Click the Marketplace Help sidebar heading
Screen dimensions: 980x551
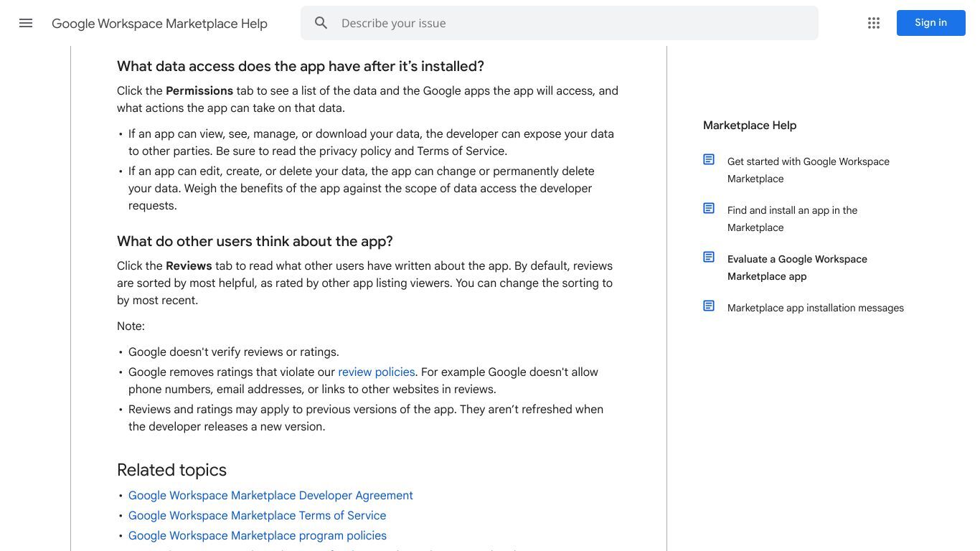pos(750,125)
